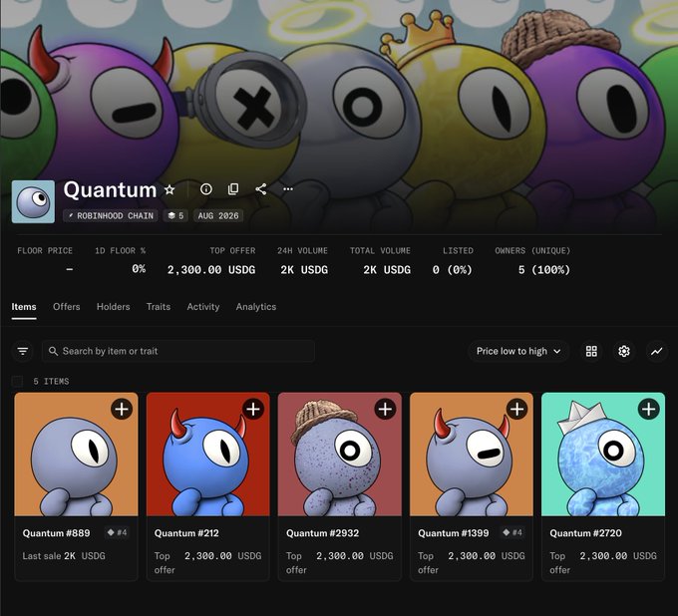678x616 pixels.
Task: Tick the select-all items checkbox
Action: pos(17,382)
